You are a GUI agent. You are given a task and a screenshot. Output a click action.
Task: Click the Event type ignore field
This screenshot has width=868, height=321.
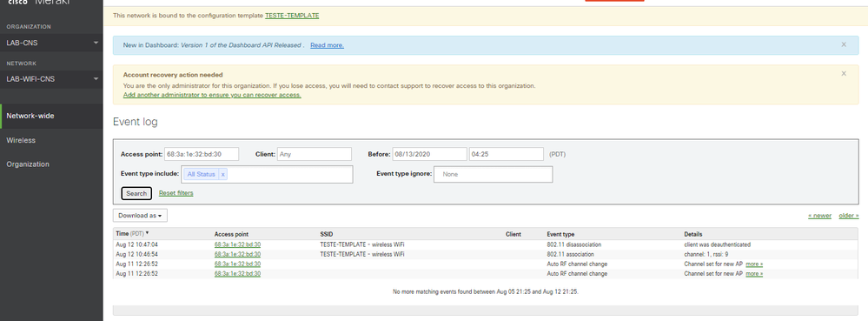click(x=493, y=174)
